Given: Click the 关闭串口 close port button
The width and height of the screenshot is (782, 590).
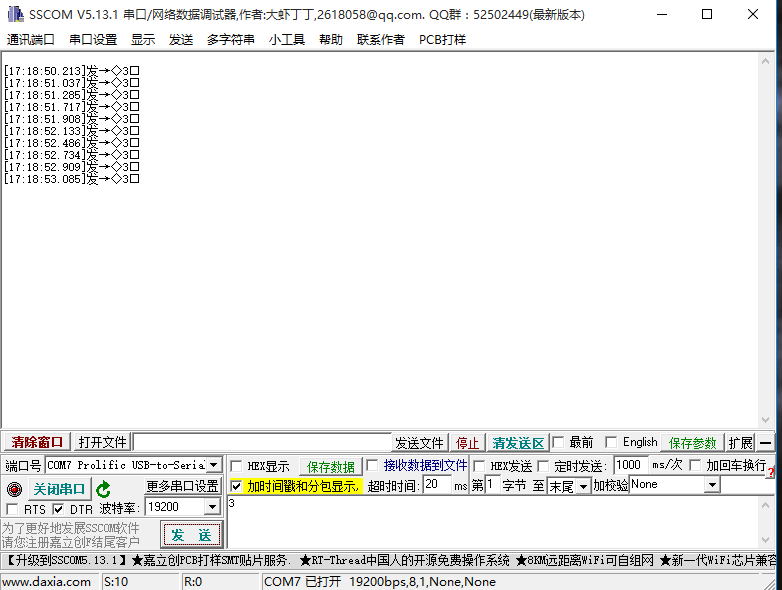Looking at the screenshot, I should 59,489.
